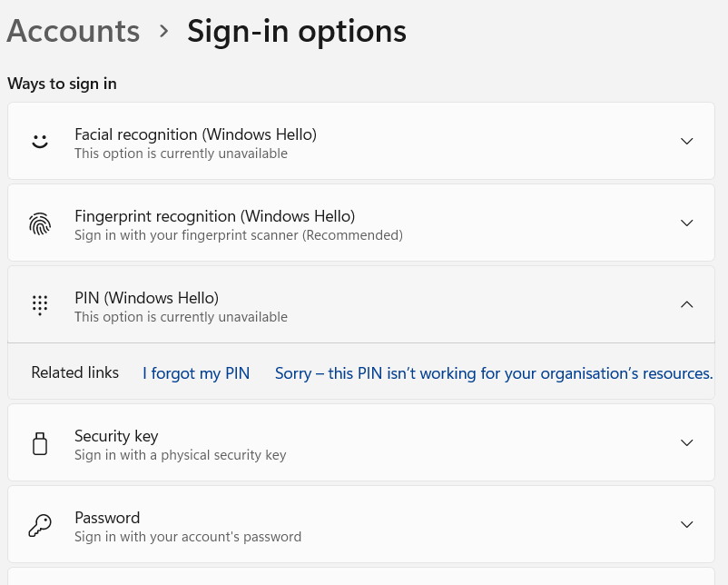728x585 pixels.
Task: Click the PIN isn't working for organisation link
Action: tap(494, 373)
